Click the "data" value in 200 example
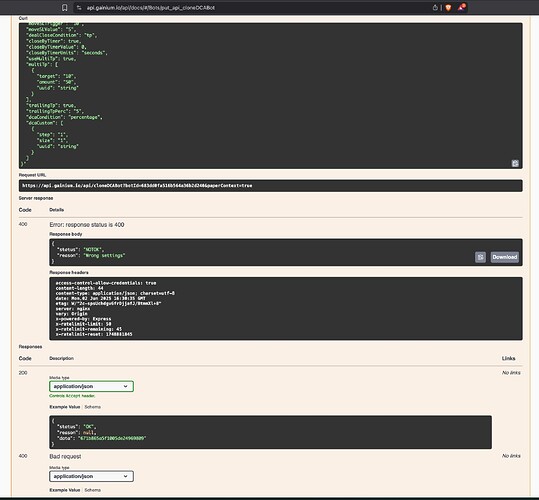The width and height of the screenshot is (539, 500). pyautogui.click(x=112, y=438)
